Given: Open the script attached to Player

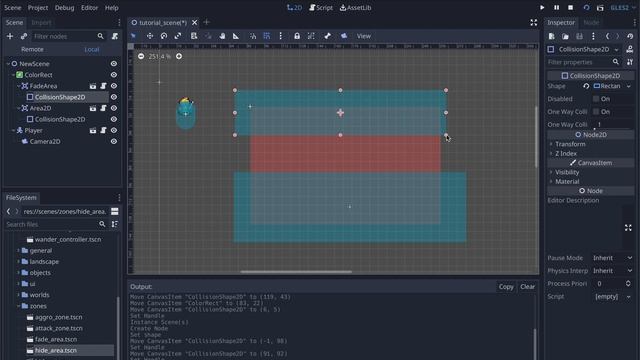Looking at the screenshot, I should [x=103, y=131].
